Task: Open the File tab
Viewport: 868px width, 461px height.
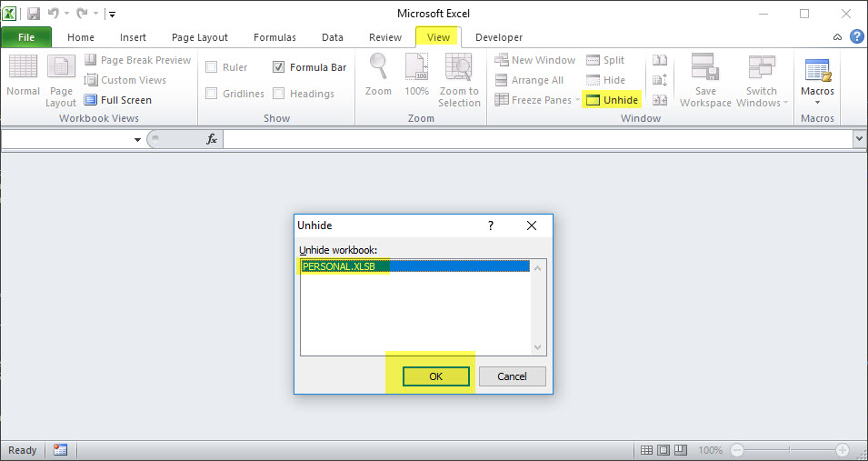Action: coord(26,37)
